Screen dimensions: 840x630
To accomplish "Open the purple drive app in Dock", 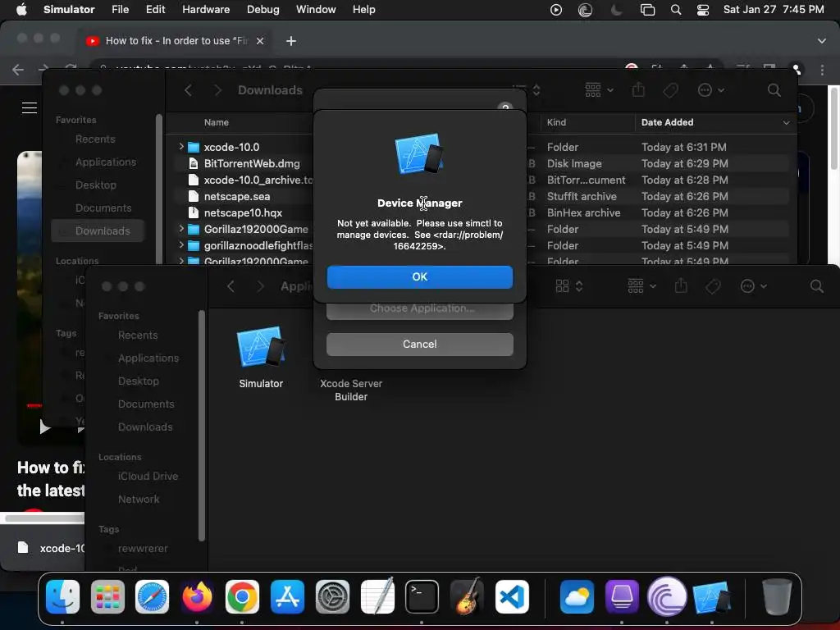I will point(622,597).
